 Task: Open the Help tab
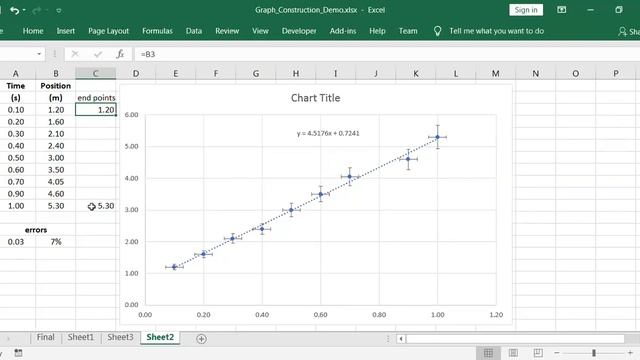pyautogui.click(x=377, y=31)
